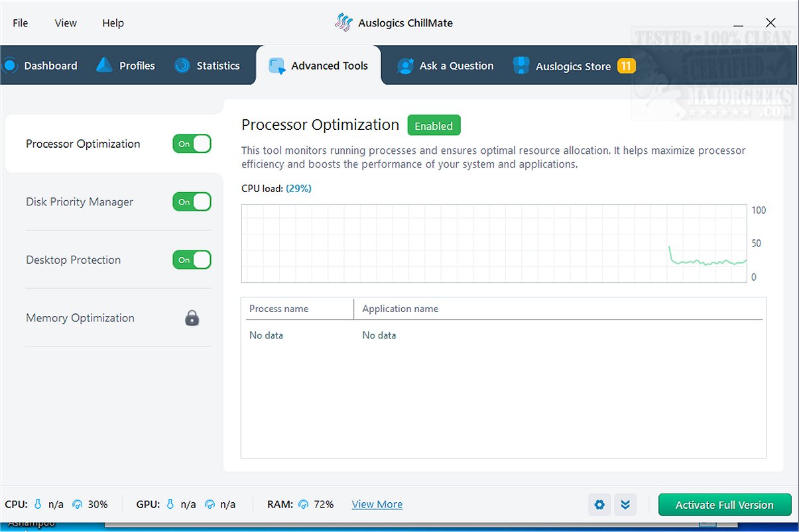Viewport: 799px width, 532px height.
Task: Click the Profiles triangle icon
Action: [104, 66]
